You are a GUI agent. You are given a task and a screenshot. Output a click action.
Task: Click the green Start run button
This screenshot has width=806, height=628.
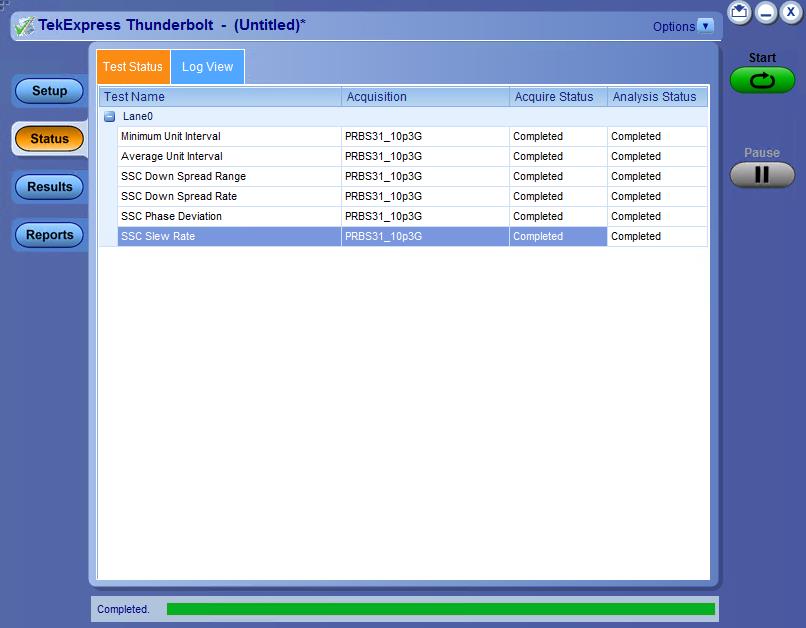pyautogui.click(x=762, y=81)
